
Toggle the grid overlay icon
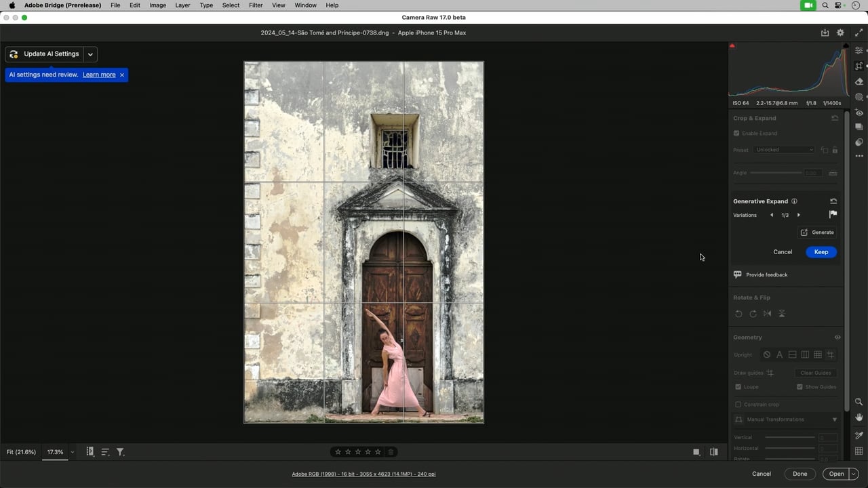859,451
